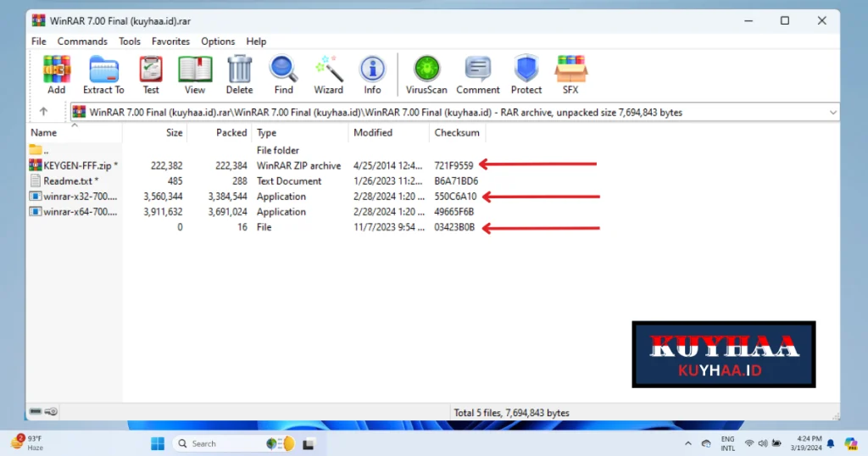
Task: Click the Delete trash can icon
Action: point(239,75)
